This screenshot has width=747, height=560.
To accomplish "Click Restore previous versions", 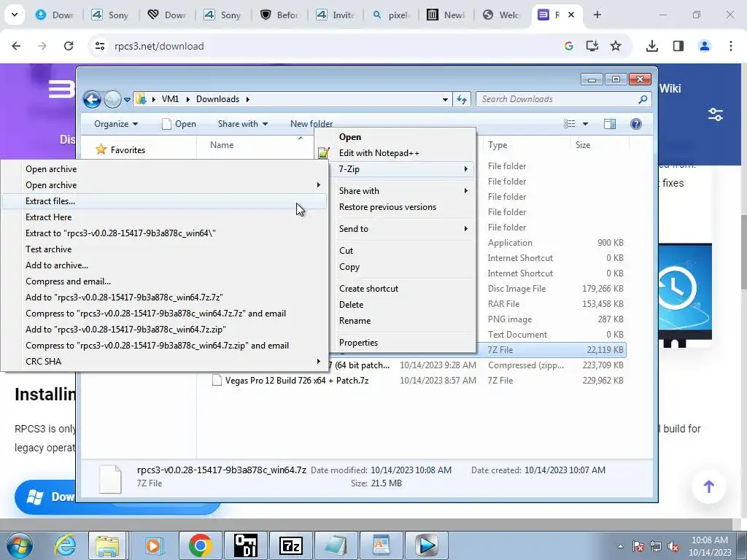I will [403, 207].
